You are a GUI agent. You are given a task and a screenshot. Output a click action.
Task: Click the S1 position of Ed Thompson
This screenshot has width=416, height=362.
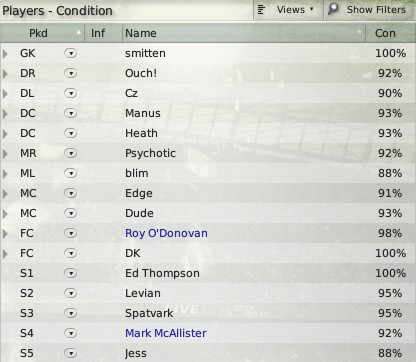(x=27, y=273)
